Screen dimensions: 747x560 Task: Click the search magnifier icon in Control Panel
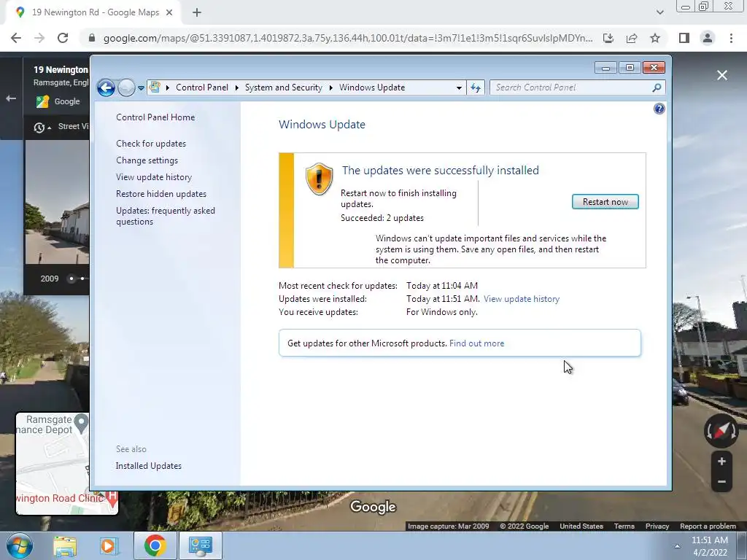point(657,87)
